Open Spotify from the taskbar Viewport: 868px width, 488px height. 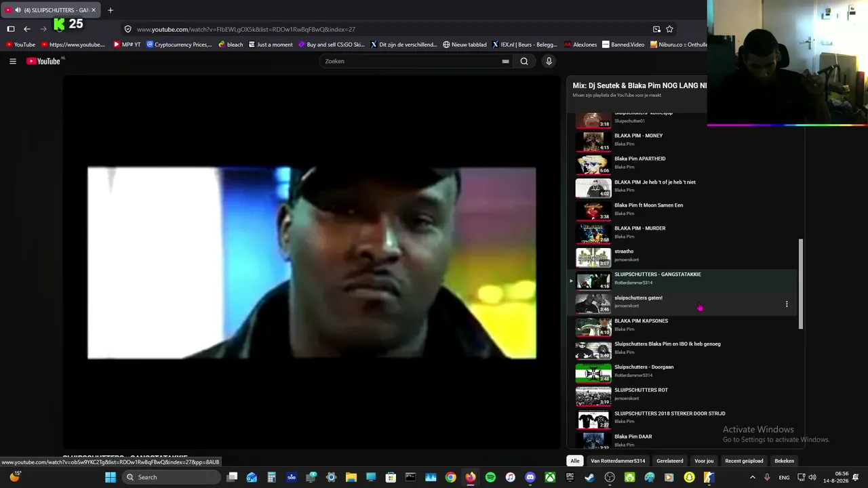(490, 477)
